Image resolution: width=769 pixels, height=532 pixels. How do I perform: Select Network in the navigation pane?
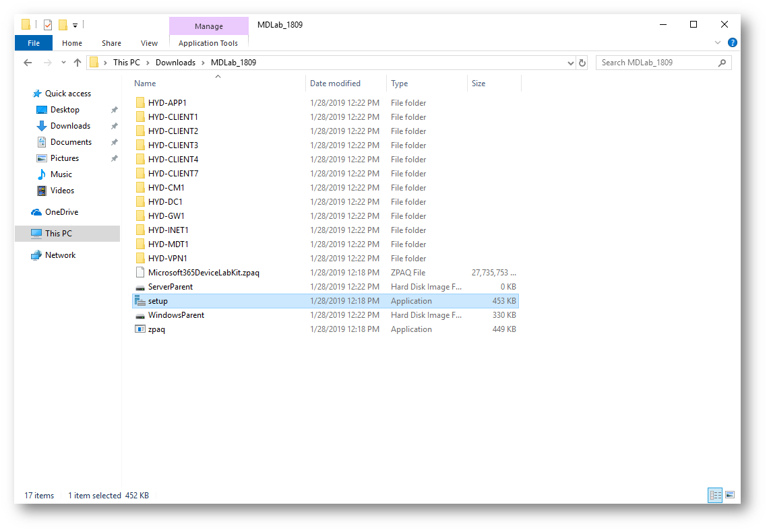click(x=61, y=255)
